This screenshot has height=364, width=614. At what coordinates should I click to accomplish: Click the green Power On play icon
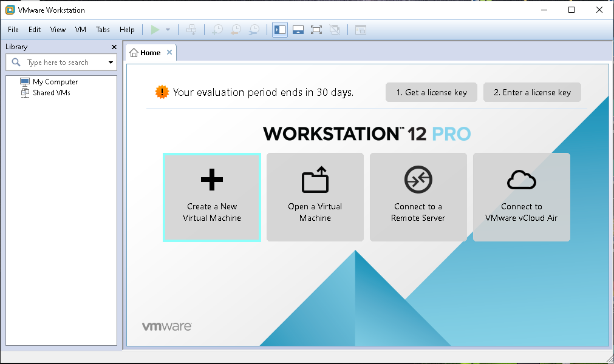[155, 30]
